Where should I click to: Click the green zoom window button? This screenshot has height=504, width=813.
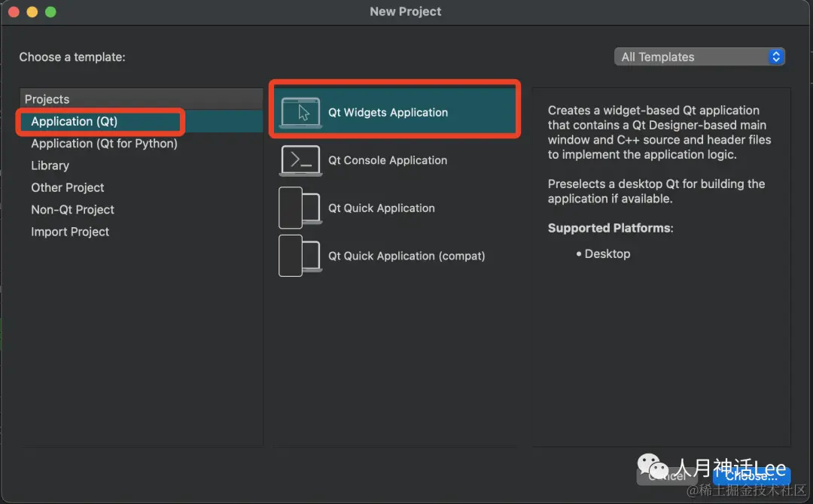coord(50,12)
